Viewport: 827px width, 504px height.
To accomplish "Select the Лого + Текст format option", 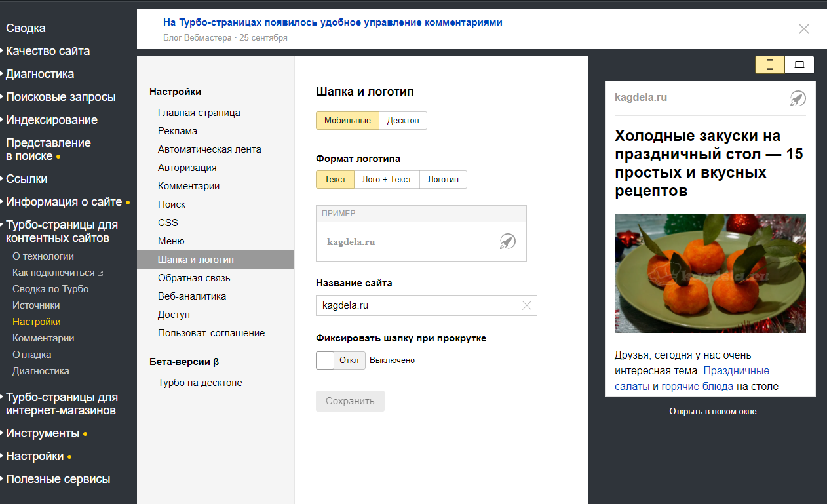I will pyautogui.click(x=387, y=180).
